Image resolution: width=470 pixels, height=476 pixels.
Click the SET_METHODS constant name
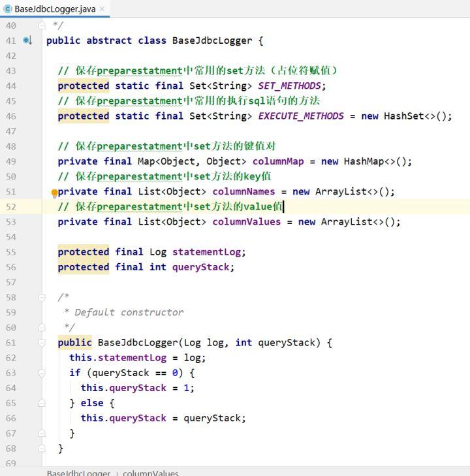pos(290,86)
